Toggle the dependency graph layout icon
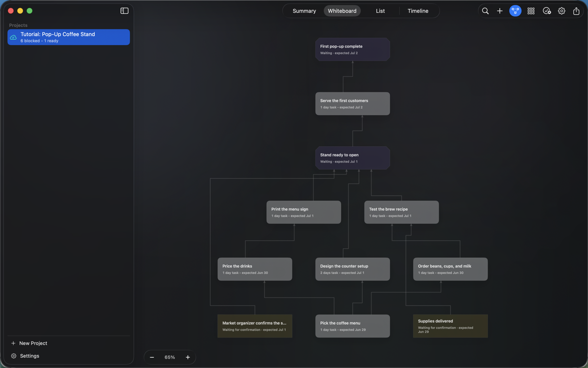Screen dimensions: 588x368 click(x=515, y=11)
